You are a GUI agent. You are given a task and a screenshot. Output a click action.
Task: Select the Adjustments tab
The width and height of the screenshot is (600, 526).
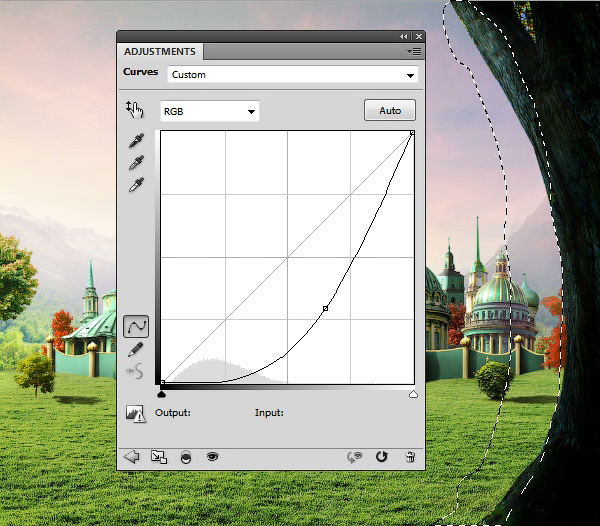pyautogui.click(x=160, y=52)
